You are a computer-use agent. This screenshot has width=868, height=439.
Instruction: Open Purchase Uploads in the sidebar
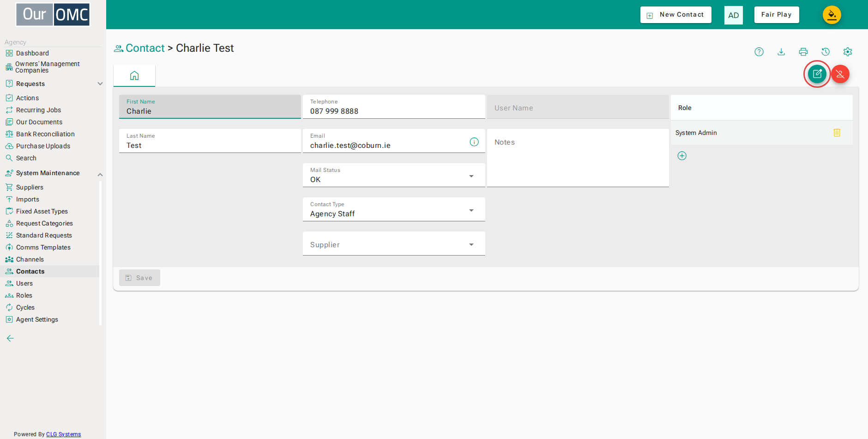pyautogui.click(x=43, y=146)
